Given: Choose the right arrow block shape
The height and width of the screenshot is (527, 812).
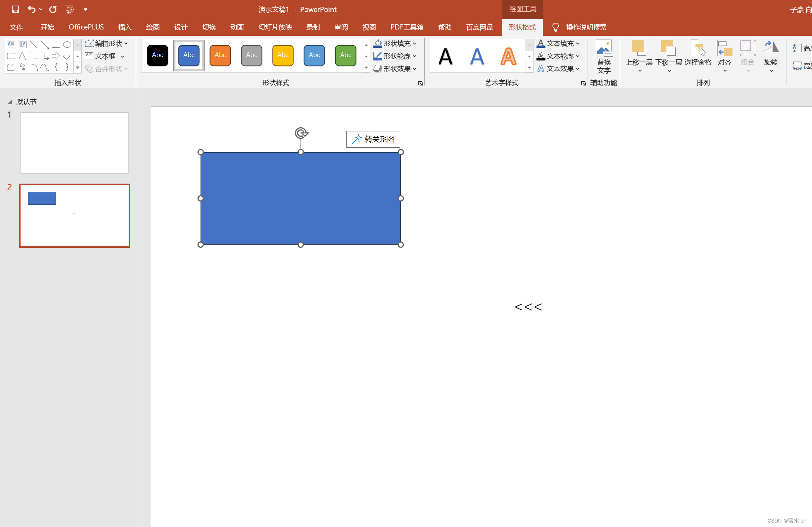Looking at the screenshot, I should [x=56, y=56].
